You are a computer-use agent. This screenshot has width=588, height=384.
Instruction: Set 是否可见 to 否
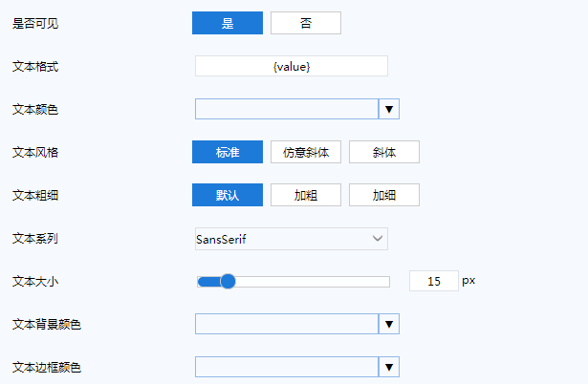tap(305, 23)
